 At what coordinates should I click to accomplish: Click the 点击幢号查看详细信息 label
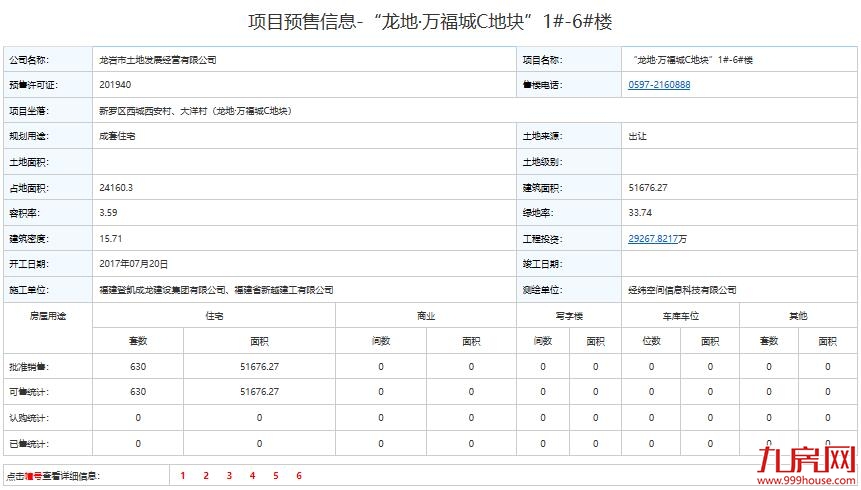click(54, 476)
